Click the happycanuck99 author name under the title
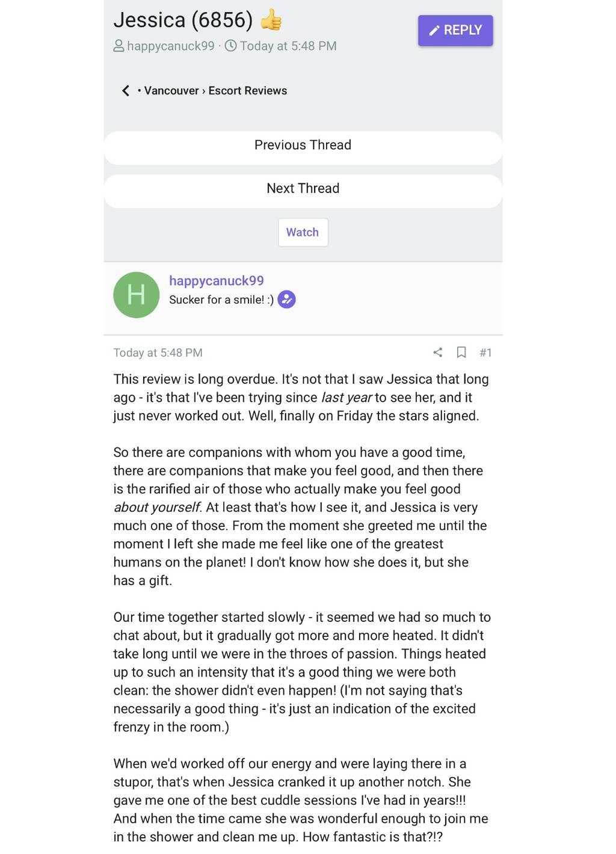 click(x=171, y=46)
